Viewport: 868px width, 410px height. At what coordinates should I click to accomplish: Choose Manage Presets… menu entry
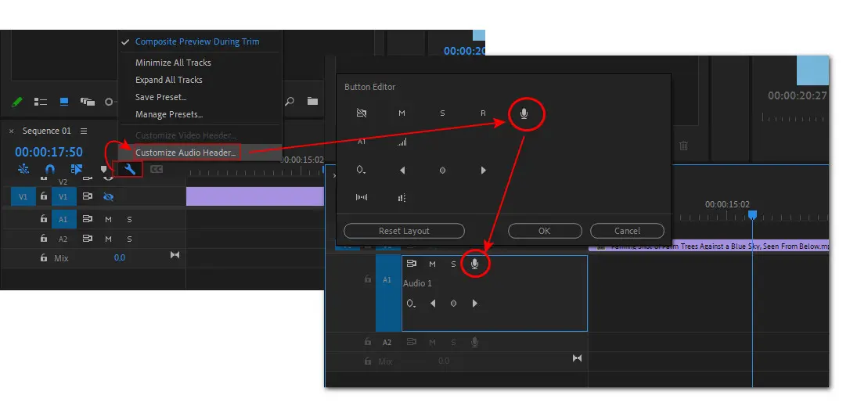pyautogui.click(x=169, y=114)
